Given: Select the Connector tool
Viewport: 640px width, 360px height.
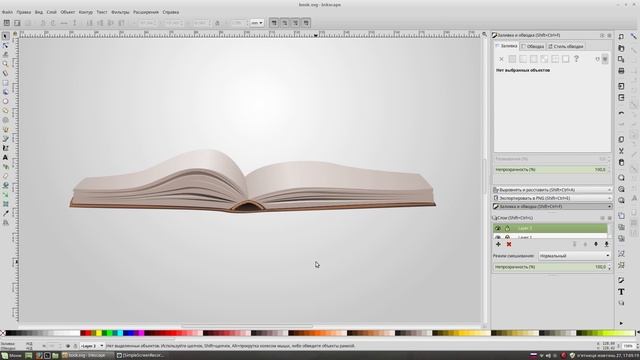Looking at the screenshot, I should tap(5, 222).
